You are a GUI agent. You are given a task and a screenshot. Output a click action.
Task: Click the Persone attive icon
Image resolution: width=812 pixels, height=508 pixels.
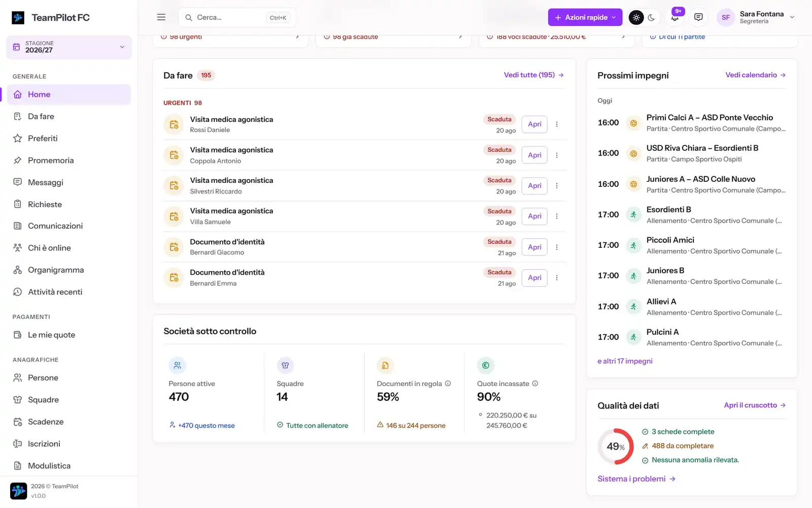point(177,365)
